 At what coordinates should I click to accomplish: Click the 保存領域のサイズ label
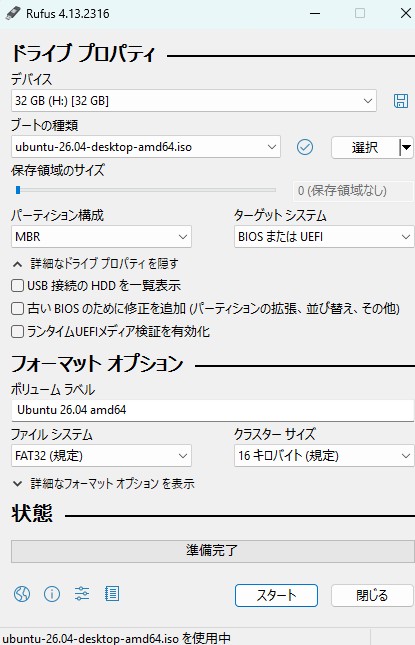pyautogui.click(x=58, y=170)
